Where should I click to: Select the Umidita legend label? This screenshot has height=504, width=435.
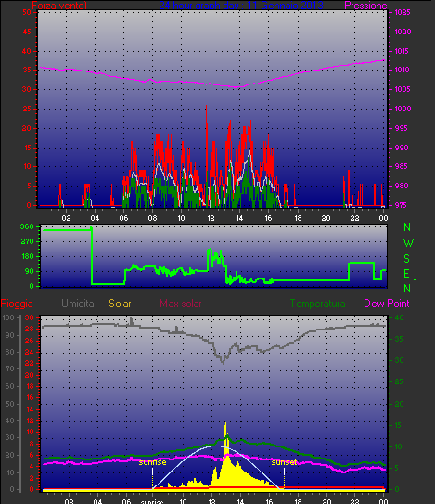[77, 304]
